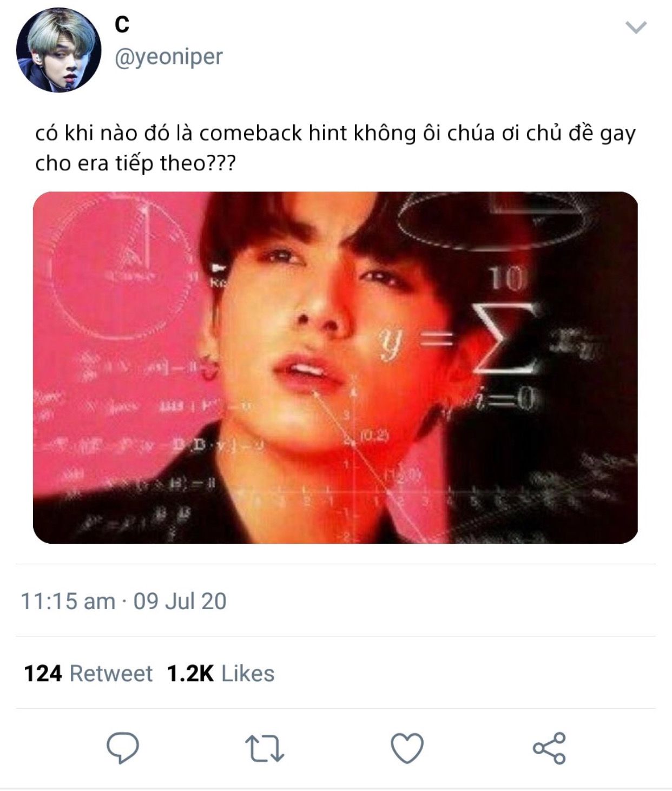Expand the tweet options chevron
The height and width of the screenshot is (791, 672).
tap(636, 27)
